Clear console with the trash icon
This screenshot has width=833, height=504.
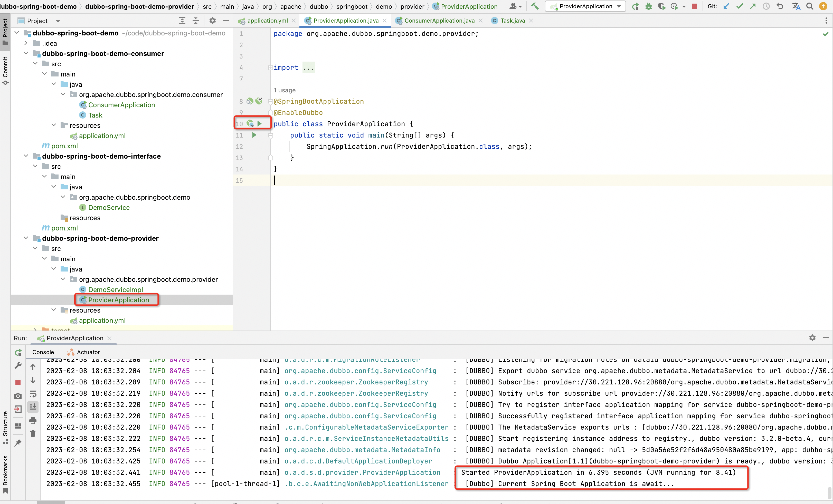pyautogui.click(x=33, y=433)
